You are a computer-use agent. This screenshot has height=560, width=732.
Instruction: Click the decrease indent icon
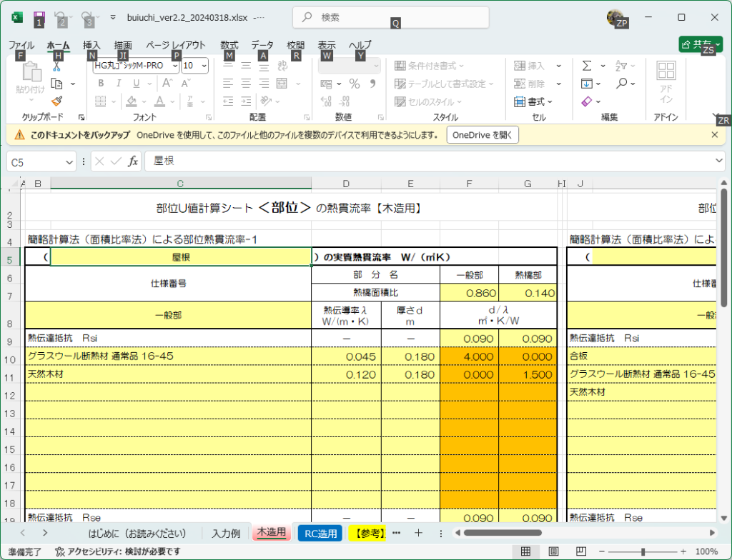pos(228,101)
